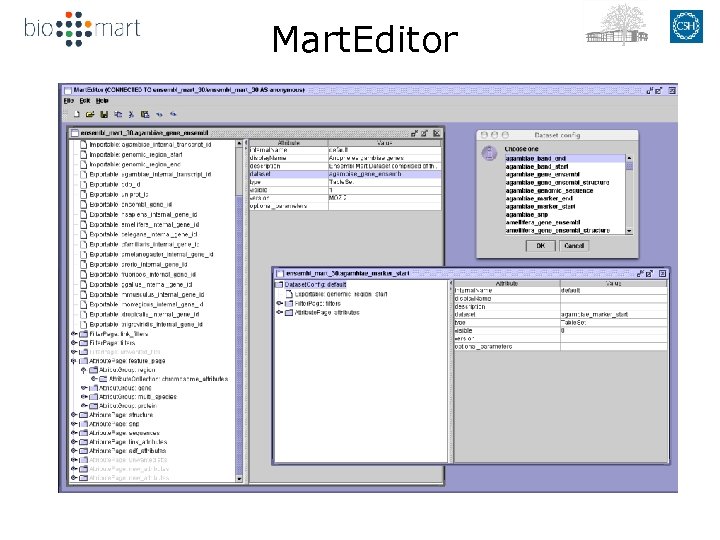The image size is (720, 540).
Task: Click the Redo arrow toolbar icon
Action: click(173, 114)
